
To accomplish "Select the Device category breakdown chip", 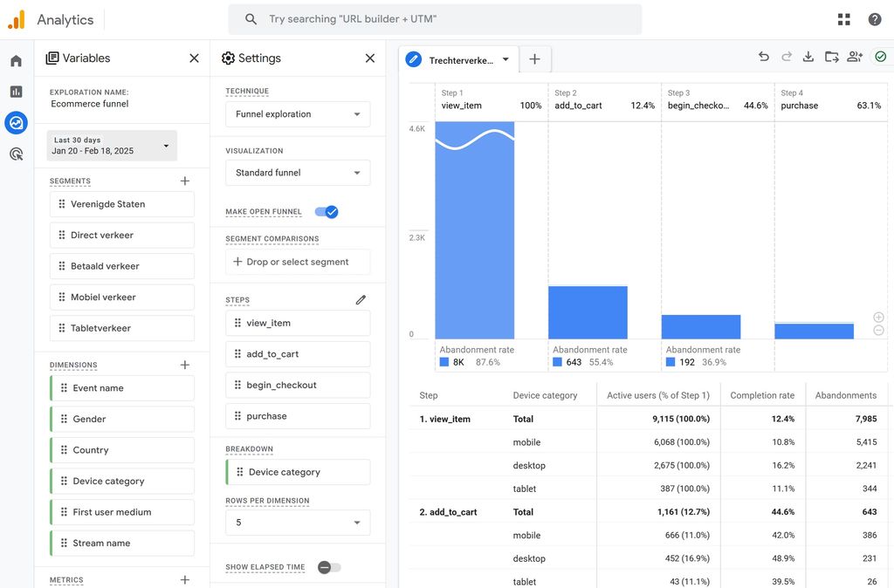I will click(298, 472).
